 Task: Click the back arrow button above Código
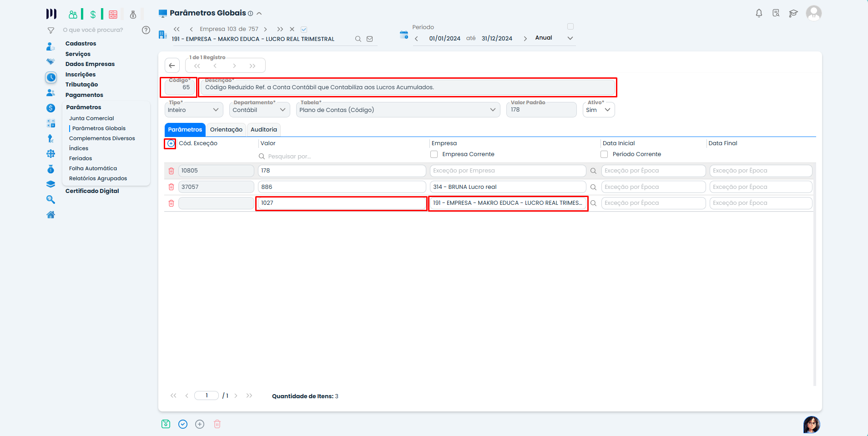point(172,66)
